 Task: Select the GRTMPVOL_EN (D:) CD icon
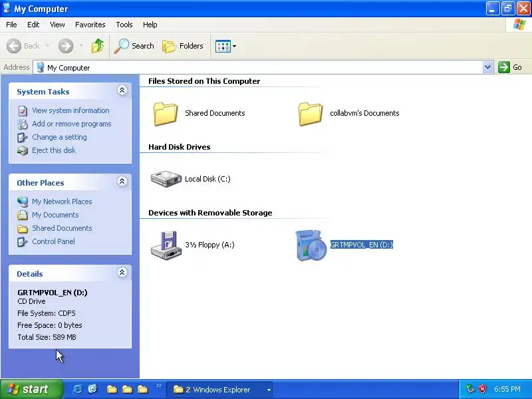coord(311,245)
